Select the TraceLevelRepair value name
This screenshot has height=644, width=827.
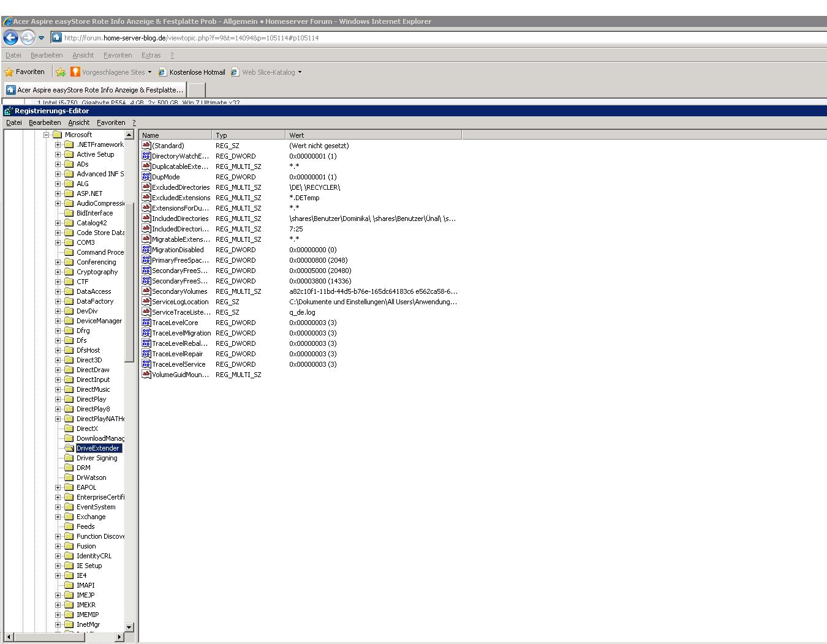tap(178, 354)
